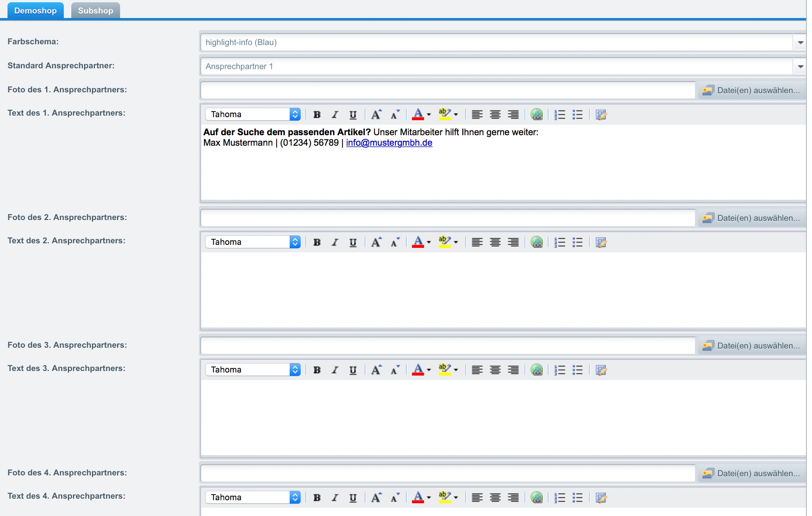Focus the Foto des 3. Ansprechpartners input
Image resolution: width=812 pixels, height=516 pixels.
point(448,346)
